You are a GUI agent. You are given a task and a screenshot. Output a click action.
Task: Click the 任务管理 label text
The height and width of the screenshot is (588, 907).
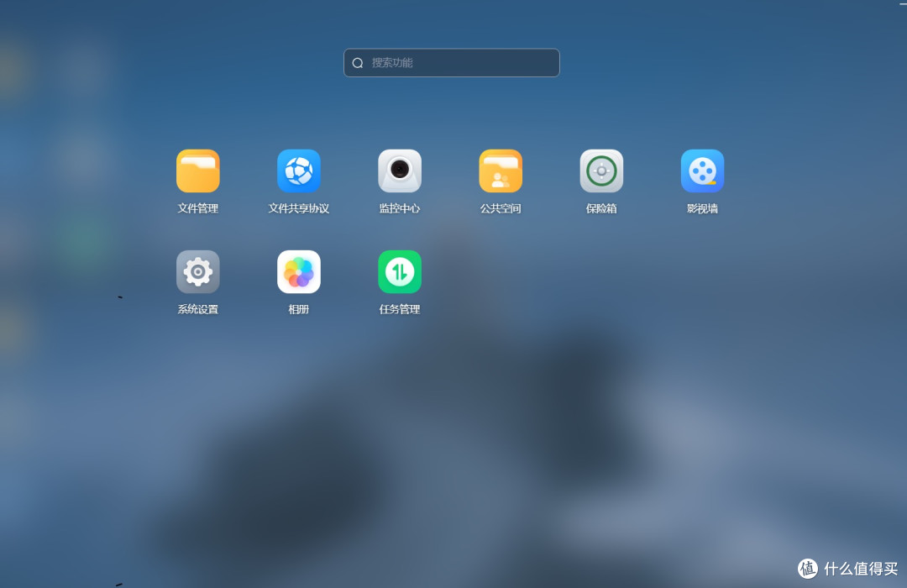[x=400, y=309]
